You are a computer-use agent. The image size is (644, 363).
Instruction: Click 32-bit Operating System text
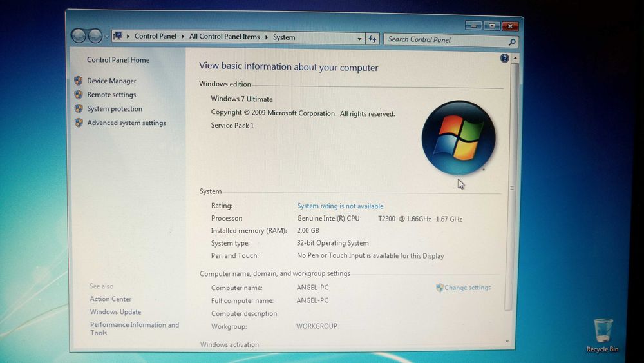click(x=333, y=243)
